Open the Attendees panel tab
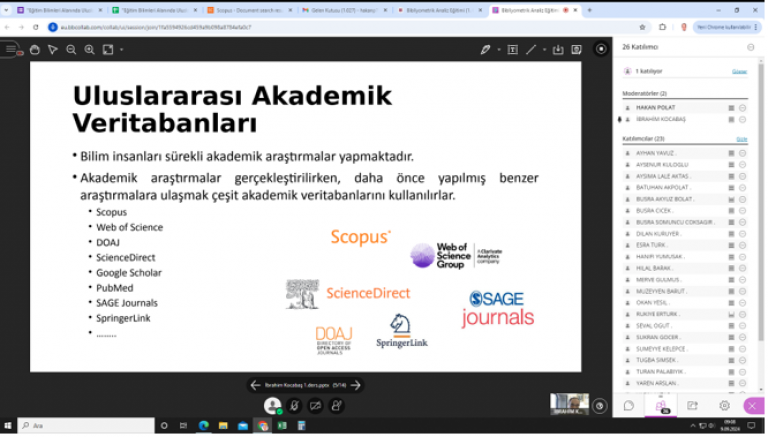This screenshot has width=768, height=437. (x=661, y=406)
